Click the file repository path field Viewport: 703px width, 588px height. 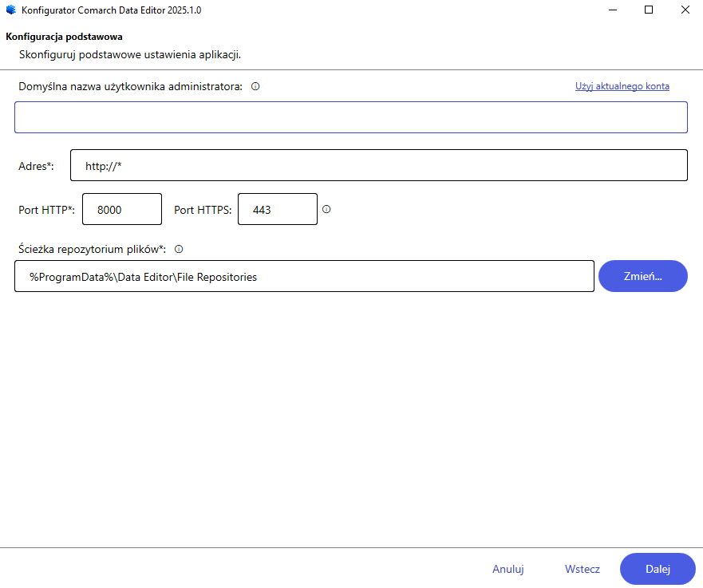tap(305, 277)
